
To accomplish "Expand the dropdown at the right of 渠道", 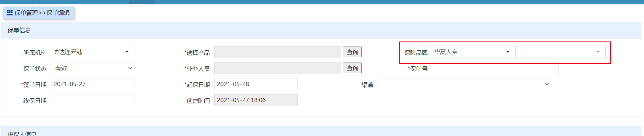I will point(509,84).
